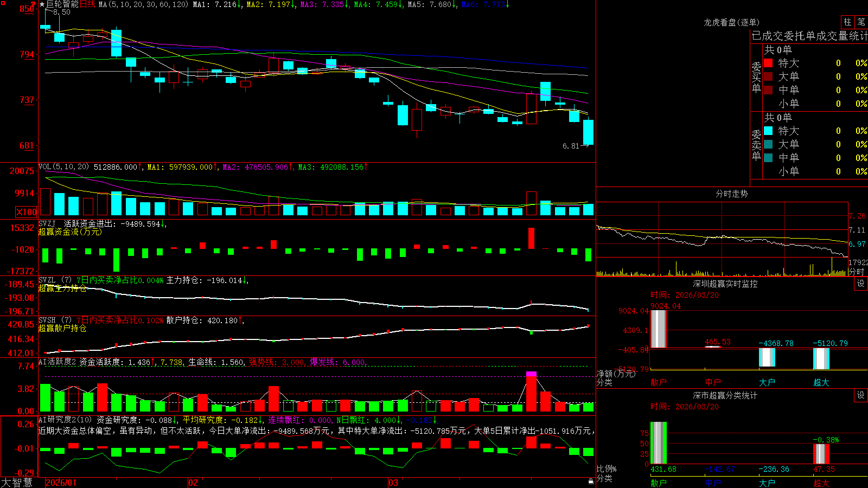
Task: Click the SVSH indicator name
Action: pyautogui.click(x=47, y=320)
